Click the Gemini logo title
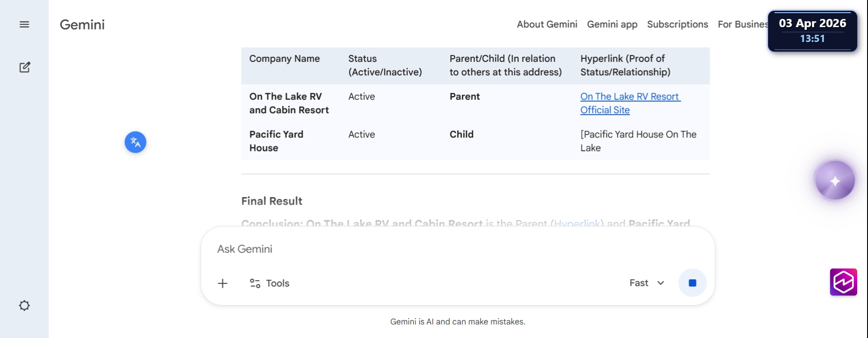 [82, 24]
